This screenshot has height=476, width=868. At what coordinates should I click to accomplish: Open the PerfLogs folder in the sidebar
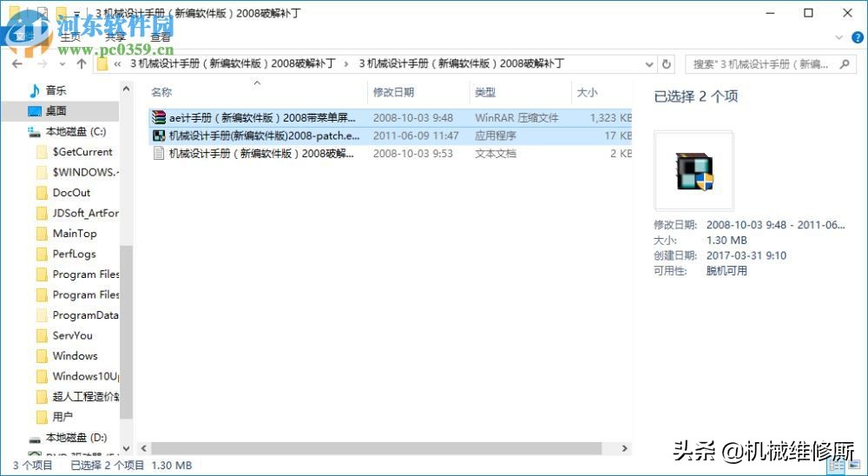click(74, 254)
